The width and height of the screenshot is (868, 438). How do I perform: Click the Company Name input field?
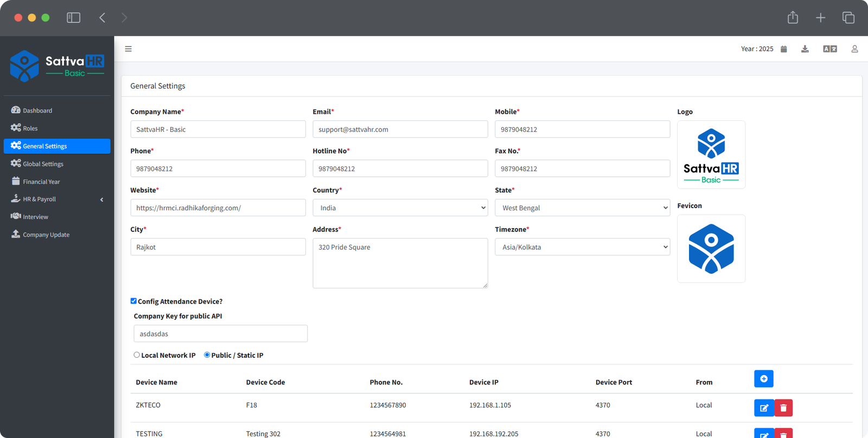tap(218, 130)
